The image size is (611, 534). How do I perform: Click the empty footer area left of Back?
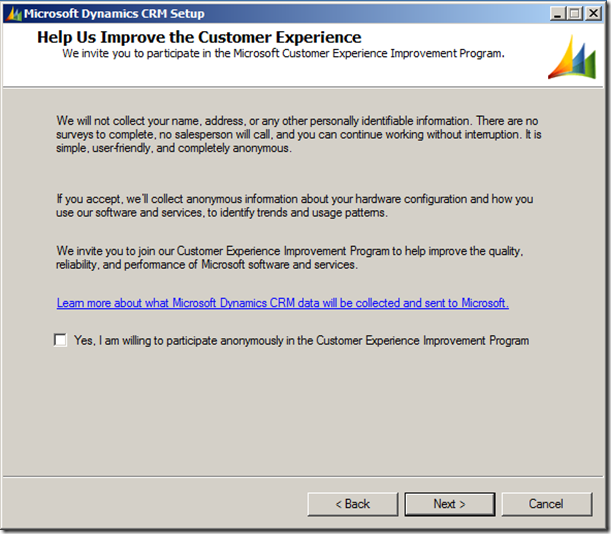tap(150, 504)
